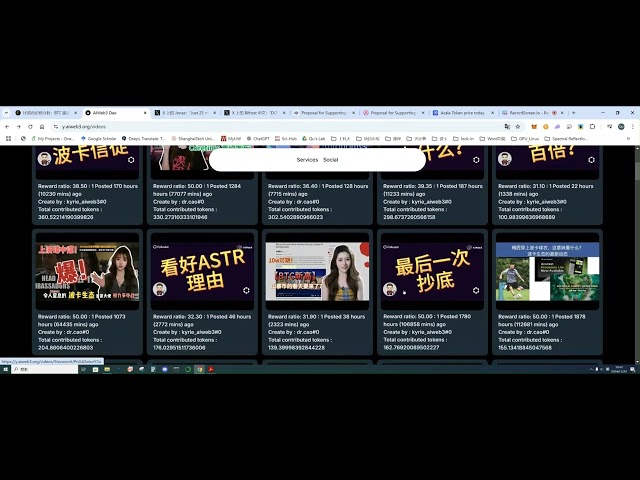Select the AIWeb3 Dao tab

(115, 113)
